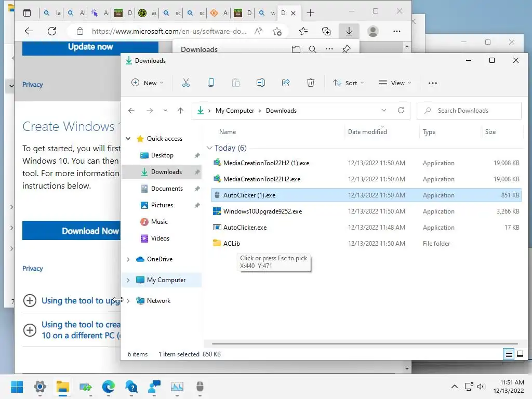Switch to large thumbnails view icon in status bar
532x399 pixels.
point(520,354)
